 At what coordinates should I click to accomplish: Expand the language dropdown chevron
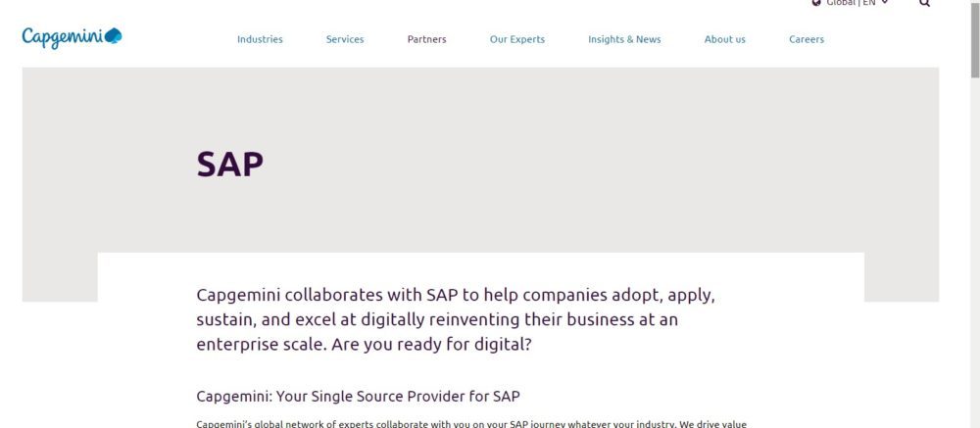[885, 3]
